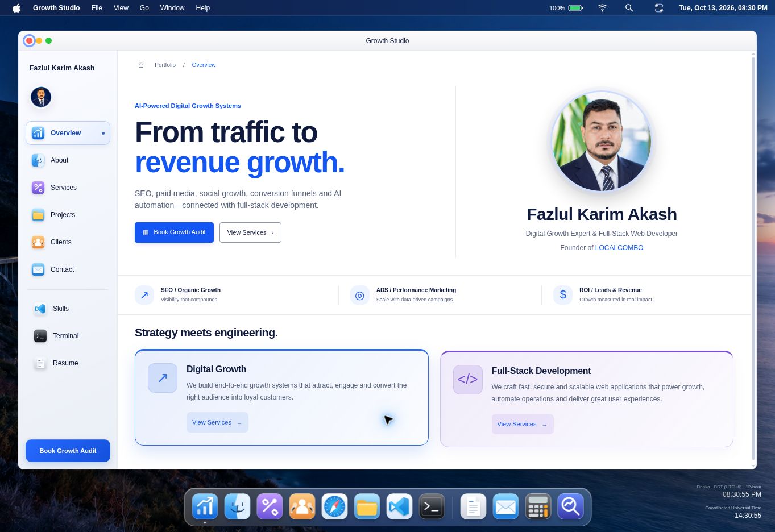Click the home icon in the breadcrumb
775x532 pixels.
(x=141, y=65)
